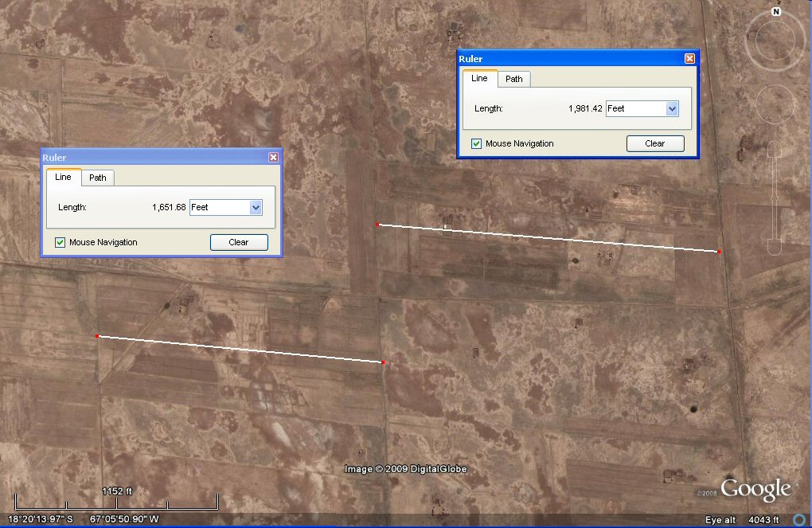Close the Ruler dialog showing 1,651.68 feet

coord(273,158)
